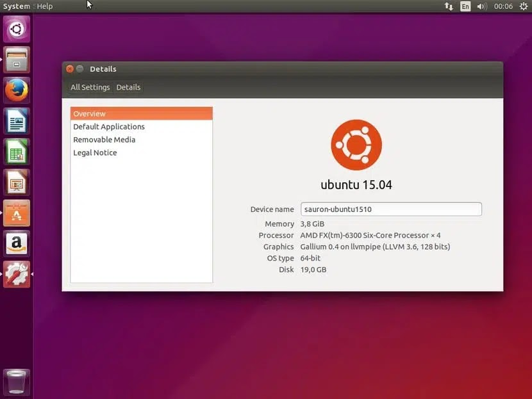This screenshot has width=532, height=399.
Task: Select Legal Notice in the sidebar
Action: [x=142, y=152]
